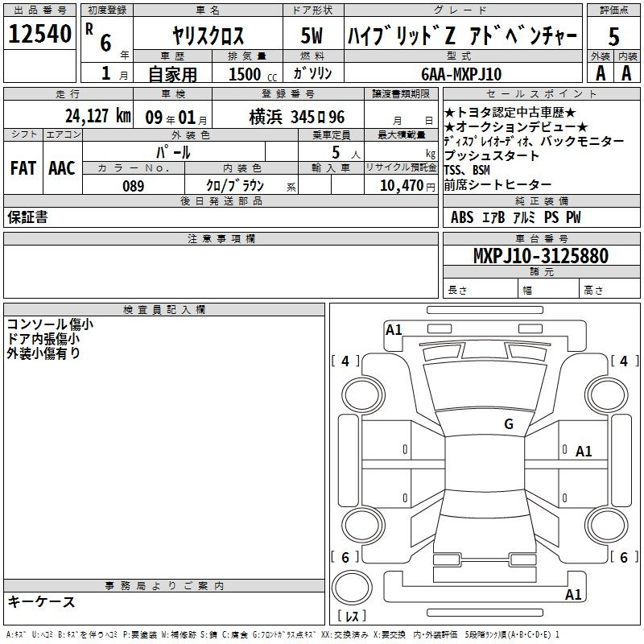Select the equipment line ABS エアB アルミ PS PW
The width and height of the screenshot is (644, 644).
point(516,217)
